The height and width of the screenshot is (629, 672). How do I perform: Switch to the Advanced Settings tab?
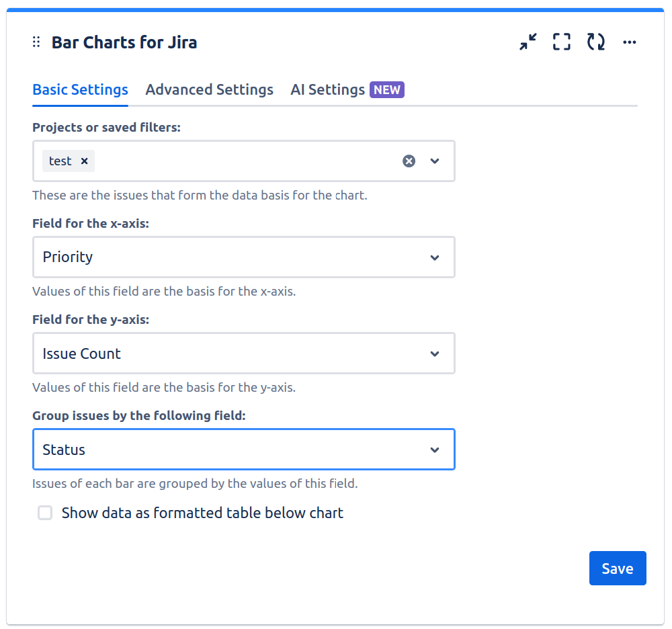[209, 90]
